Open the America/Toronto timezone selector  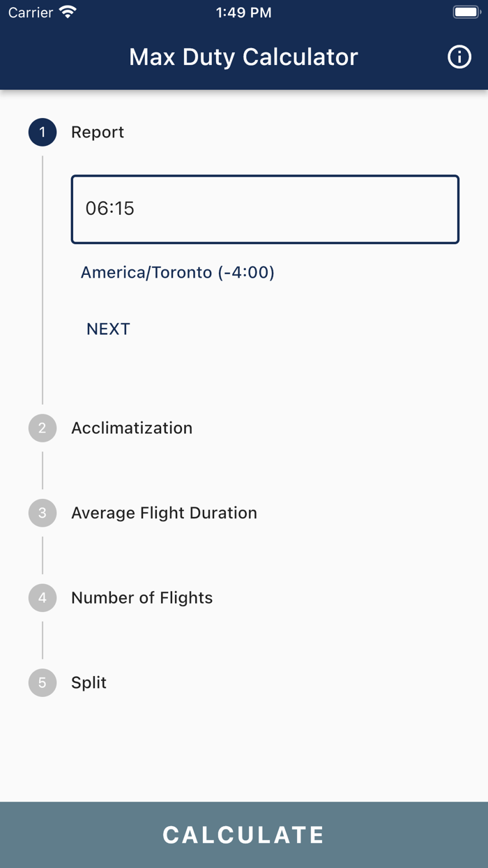click(x=178, y=272)
